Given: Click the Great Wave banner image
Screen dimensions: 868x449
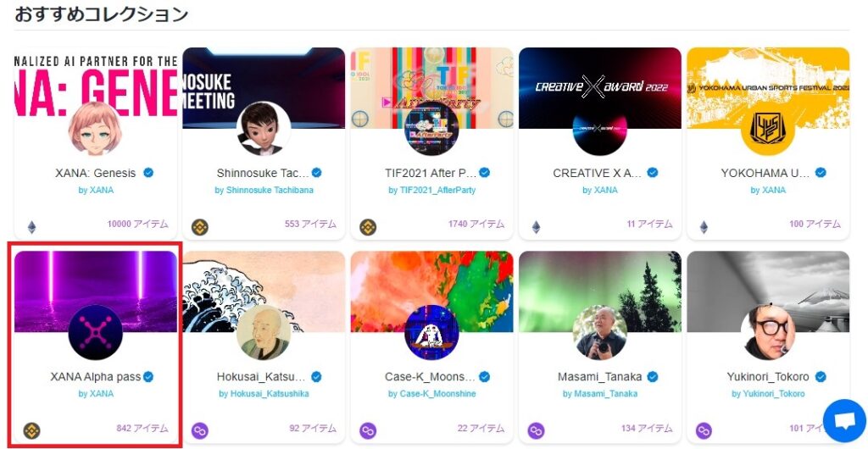Looking at the screenshot, I should tap(264, 291).
